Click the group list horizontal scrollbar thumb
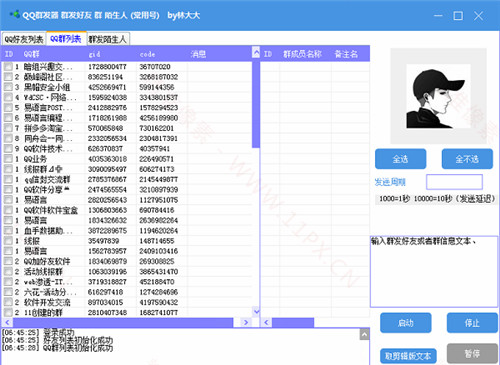The height and width of the screenshot is (365, 500). (x=123, y=322)
